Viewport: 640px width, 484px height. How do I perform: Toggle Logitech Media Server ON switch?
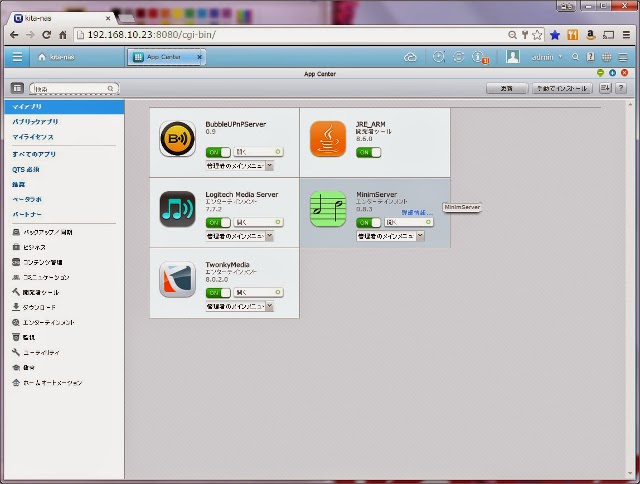pos(218,222)
